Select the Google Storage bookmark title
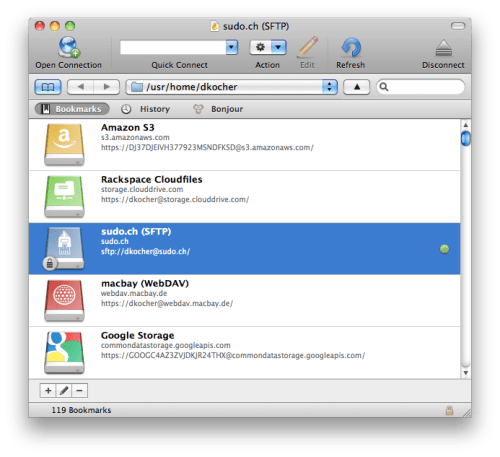 (x=138, y=336)
